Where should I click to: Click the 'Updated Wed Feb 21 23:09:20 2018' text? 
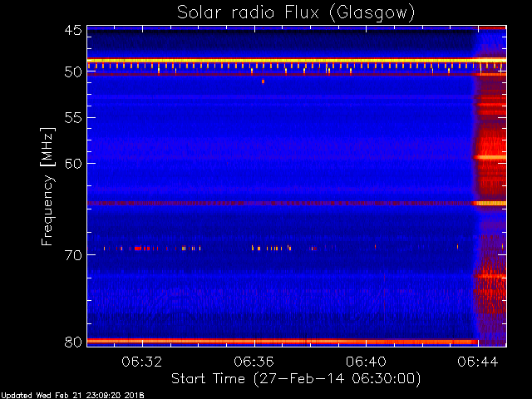click(72, 396)
